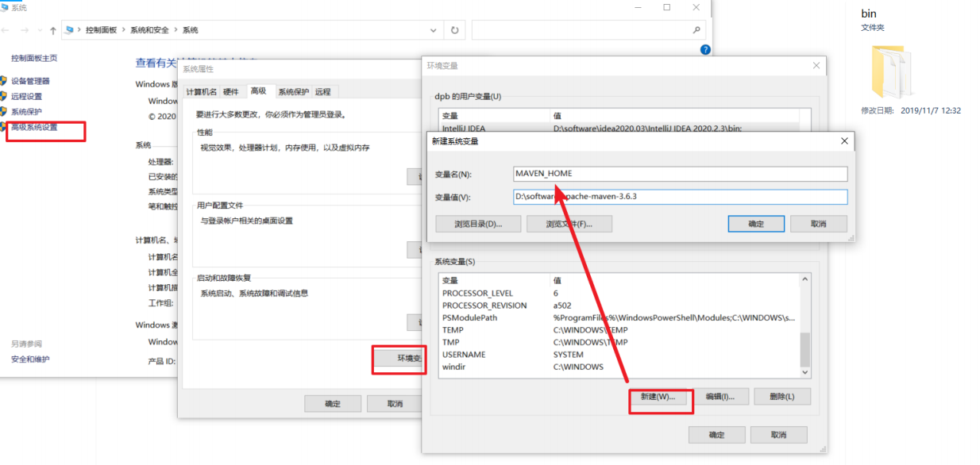The height and width of the screenshot is (465, 980).
Task: Select TMP system variable row
Action: [619, 342]
